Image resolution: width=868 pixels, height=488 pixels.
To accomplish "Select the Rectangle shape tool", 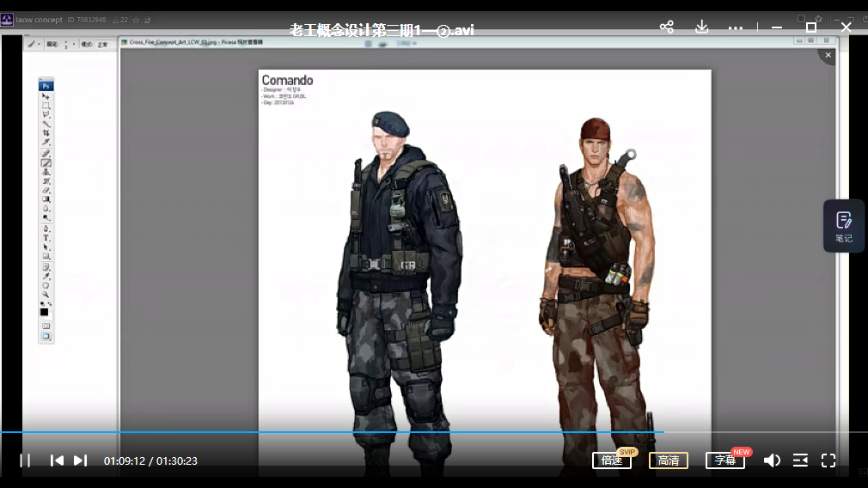I will [46, 257].
